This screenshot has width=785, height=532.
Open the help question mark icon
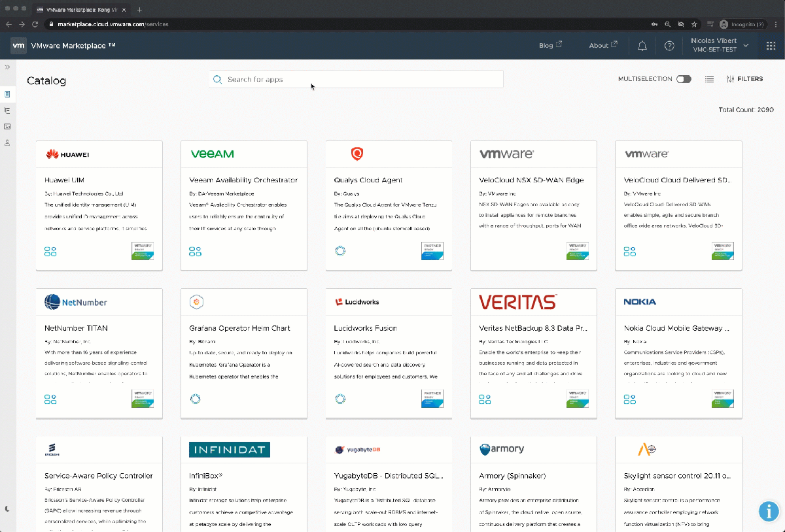(669, 46)
